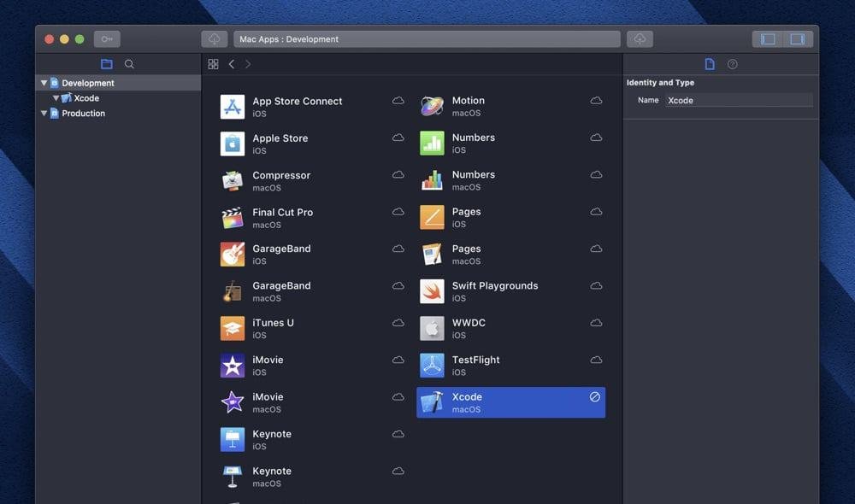Open the search tab in the sidebar
Viewport: 855px width, 504px height.
click(129, 64)
